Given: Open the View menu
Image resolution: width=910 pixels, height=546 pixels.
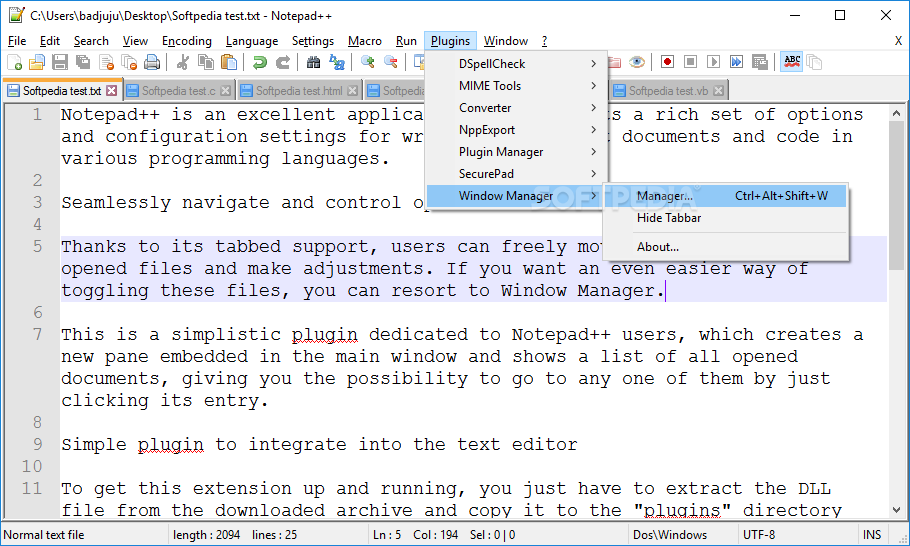Looking at the screenshot, I should coord(135,41).
